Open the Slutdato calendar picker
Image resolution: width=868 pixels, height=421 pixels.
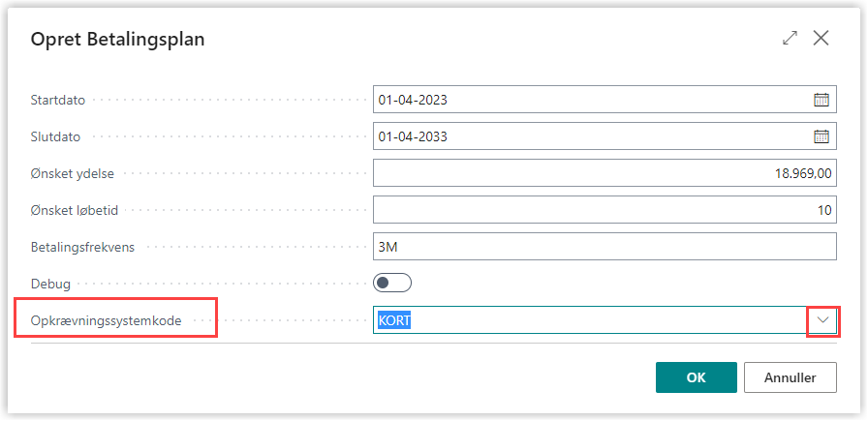[821, 136]
